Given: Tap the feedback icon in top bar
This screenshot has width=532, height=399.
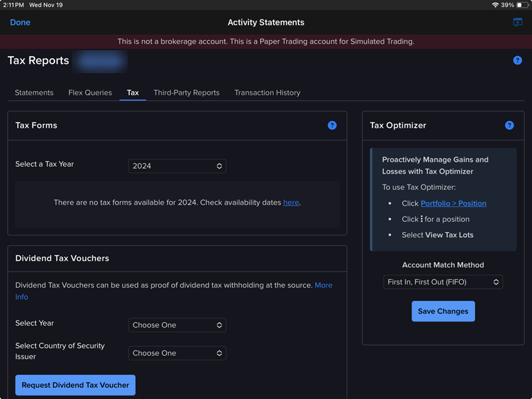Looking at the screenshot, I should (518, 22).
